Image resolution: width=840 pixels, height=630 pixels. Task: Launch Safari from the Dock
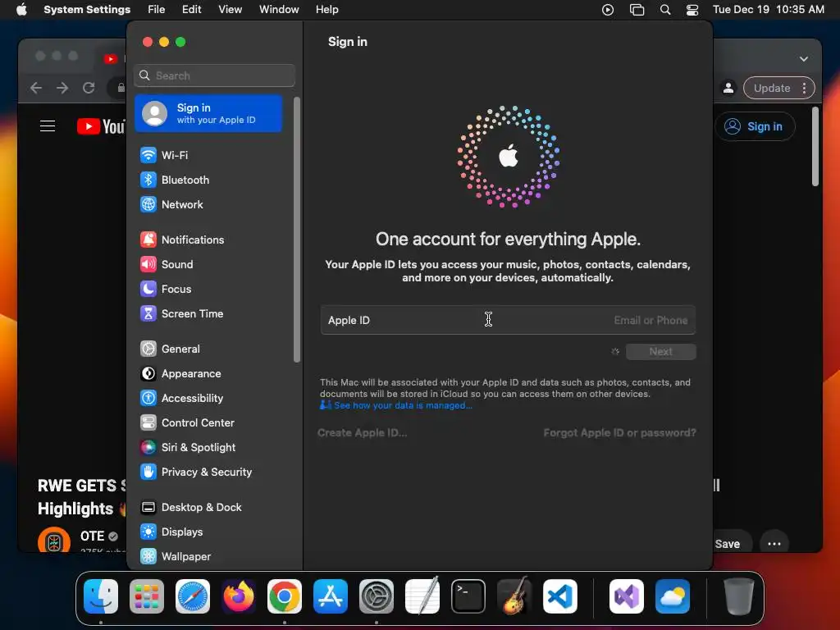(193, 596)
